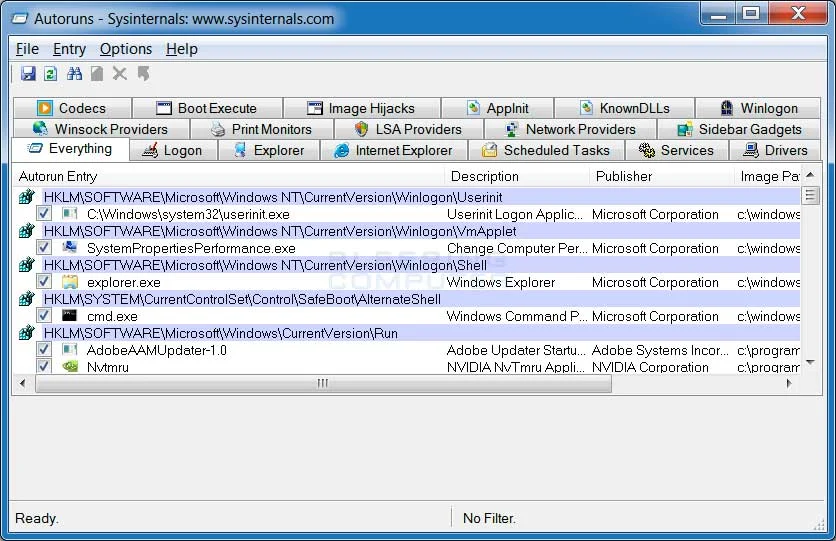Screen dimensions: 836x541
Task: Click the Find binoculars icon
Action: [74, 74]
